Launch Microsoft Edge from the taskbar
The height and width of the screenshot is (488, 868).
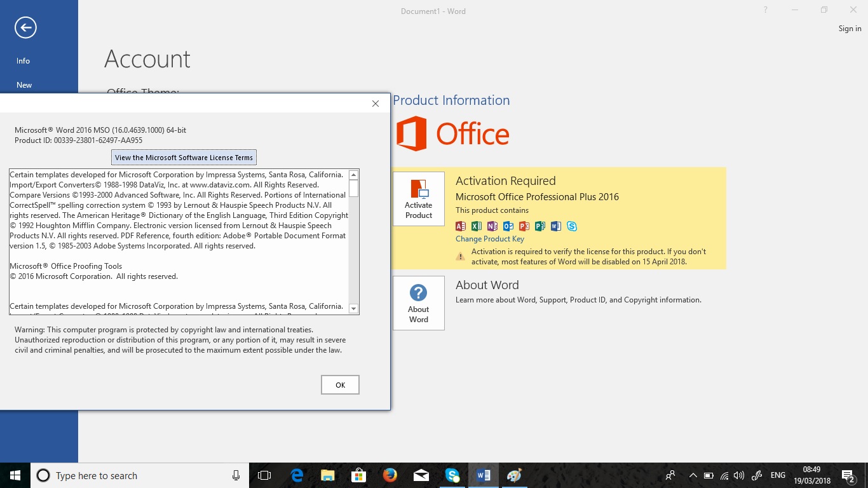click(297, 475)
